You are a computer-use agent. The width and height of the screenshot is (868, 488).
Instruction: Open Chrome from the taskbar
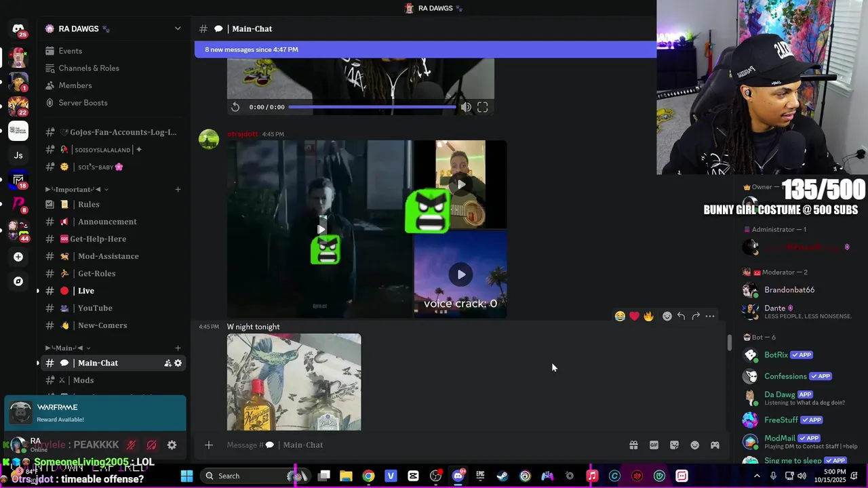[368, 476]
